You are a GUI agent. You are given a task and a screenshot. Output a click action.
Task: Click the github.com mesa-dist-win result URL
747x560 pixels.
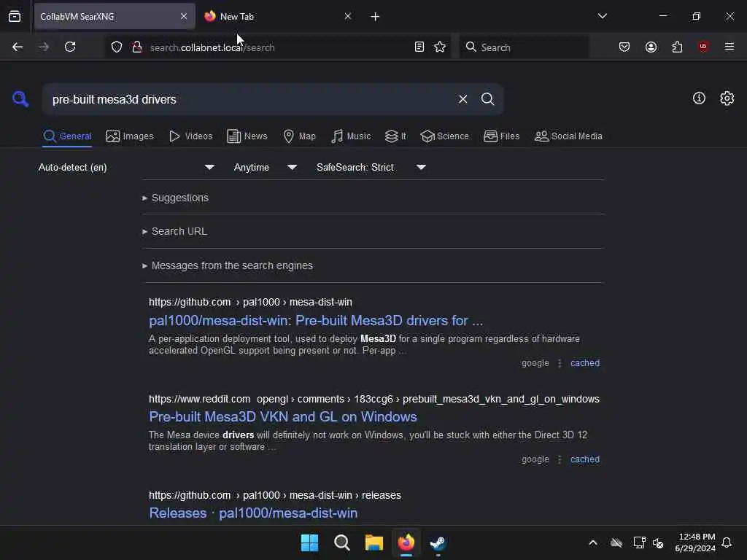[250, 303]
